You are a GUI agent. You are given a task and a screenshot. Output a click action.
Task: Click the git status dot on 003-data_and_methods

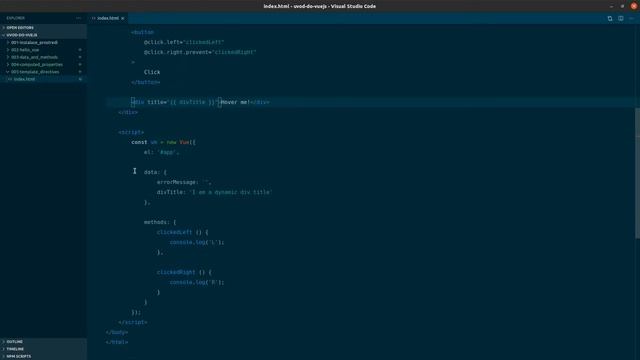pyautogui.click(x=80, y=57)
